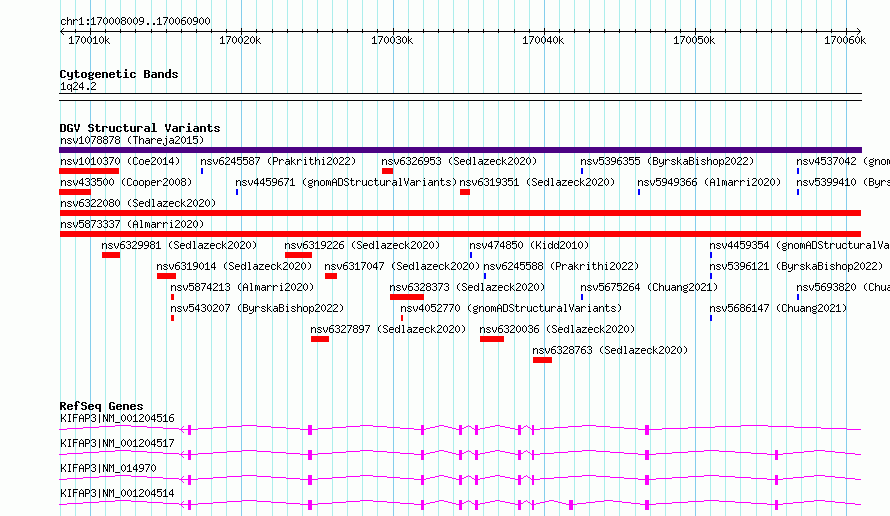
Task: Open nsv5949366 (Almarri2020) variant
Action: 709,182
